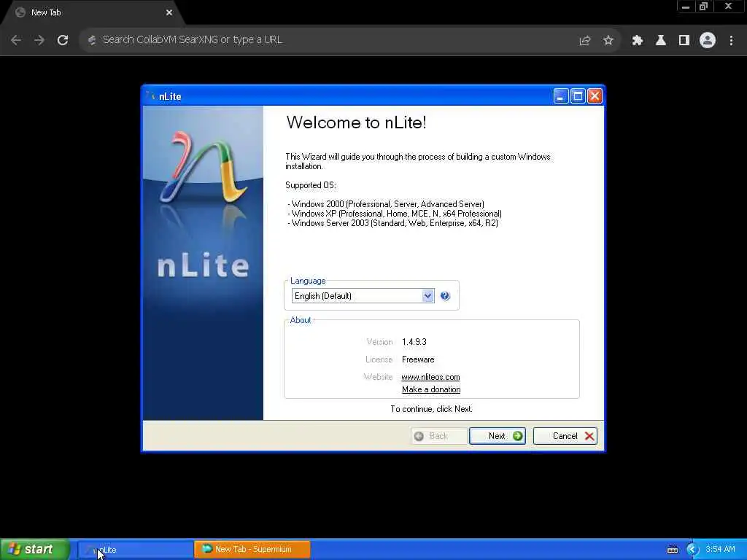Bookmark this tab with the star icon
Image resolution: width=747 pixels, height=560 pixels.
608,41
